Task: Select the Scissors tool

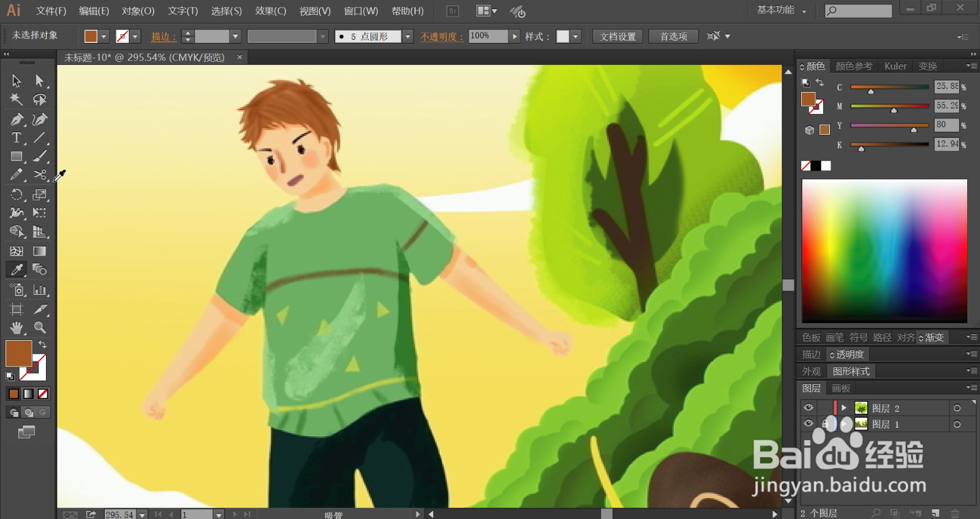Action: tap(40, 175)
